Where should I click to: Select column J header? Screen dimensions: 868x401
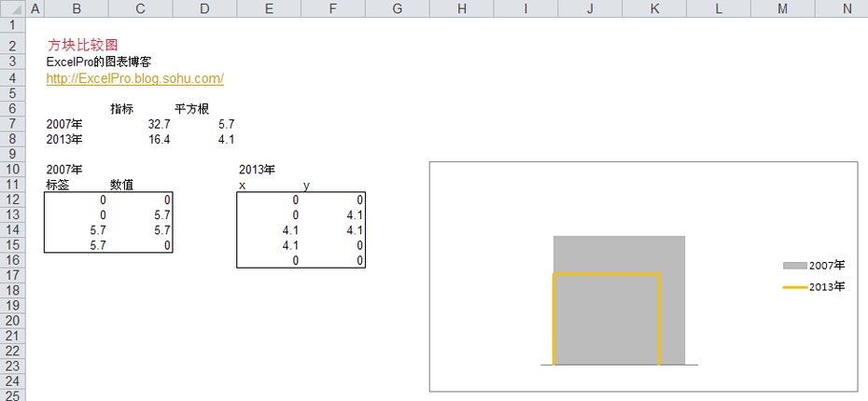tap(590, 8)
